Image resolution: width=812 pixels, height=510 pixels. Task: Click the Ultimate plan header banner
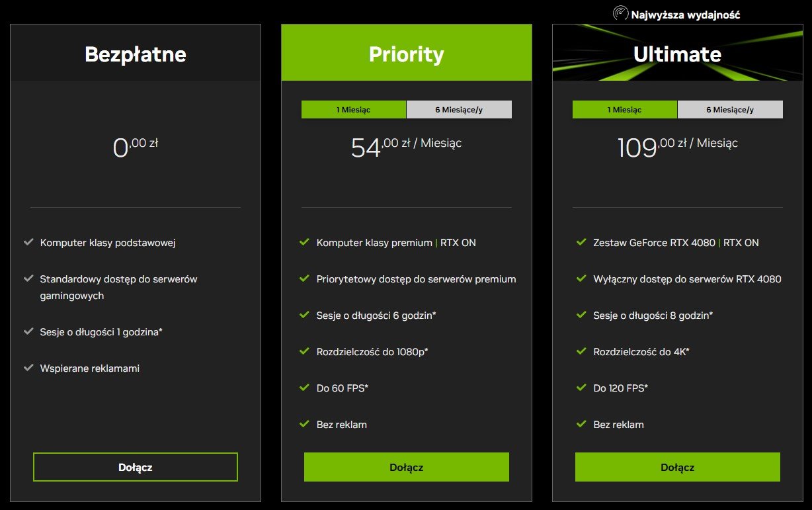(677, 54)
